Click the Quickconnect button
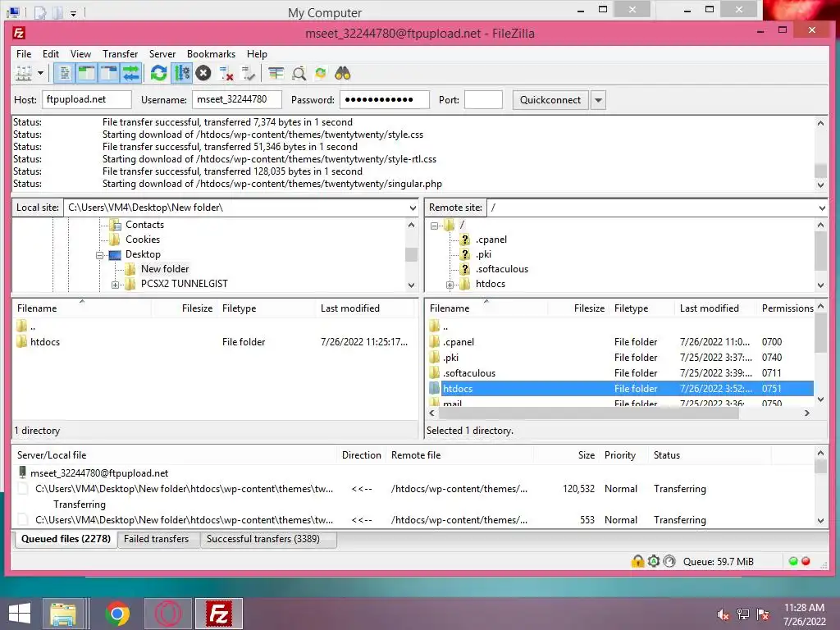 click(550, 100)
